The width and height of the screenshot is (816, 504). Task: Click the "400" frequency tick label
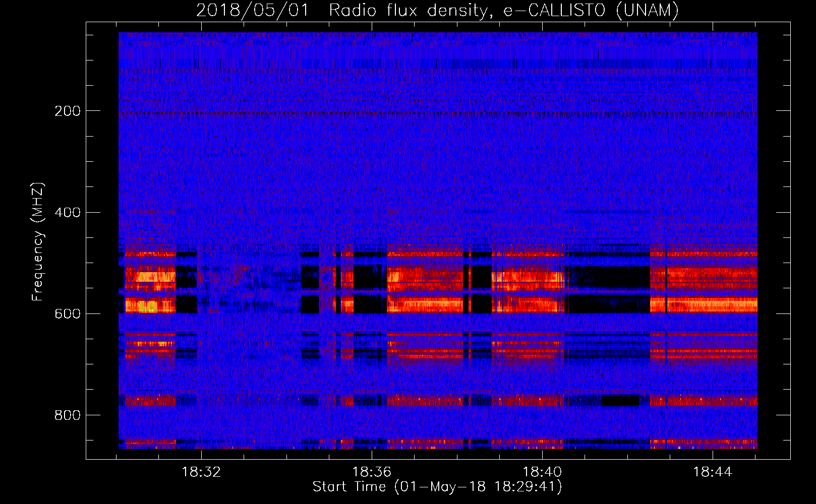[68, 212]
